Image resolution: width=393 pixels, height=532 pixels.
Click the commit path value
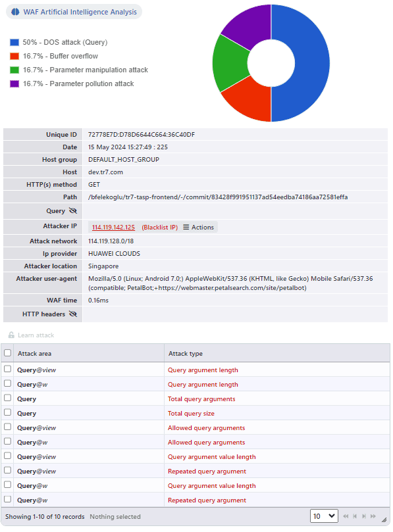pos(218,197)
